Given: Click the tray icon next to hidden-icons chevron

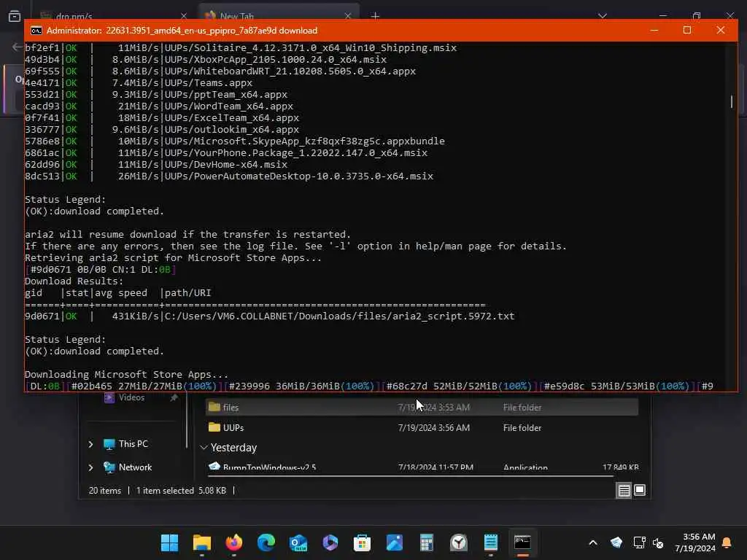Looking at the screenshot, I should [x=616, y=542].
